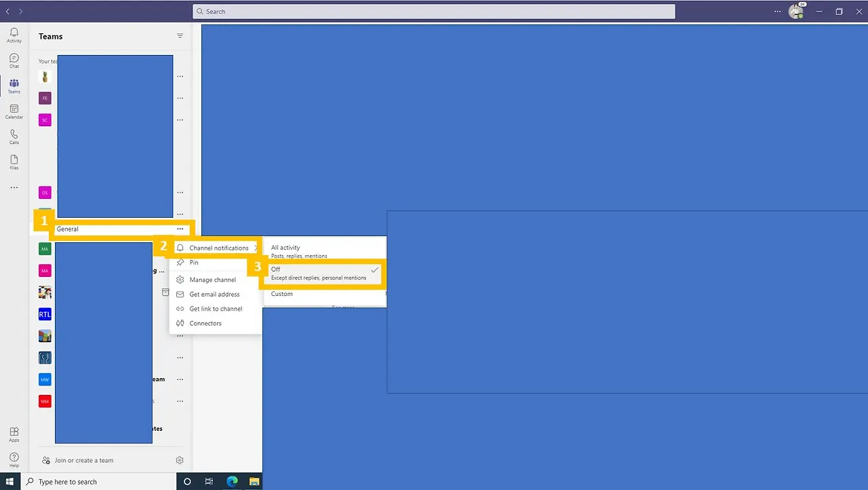868x490 pixels.
Task: Choose Get link to channel
Action: [216, 309]
